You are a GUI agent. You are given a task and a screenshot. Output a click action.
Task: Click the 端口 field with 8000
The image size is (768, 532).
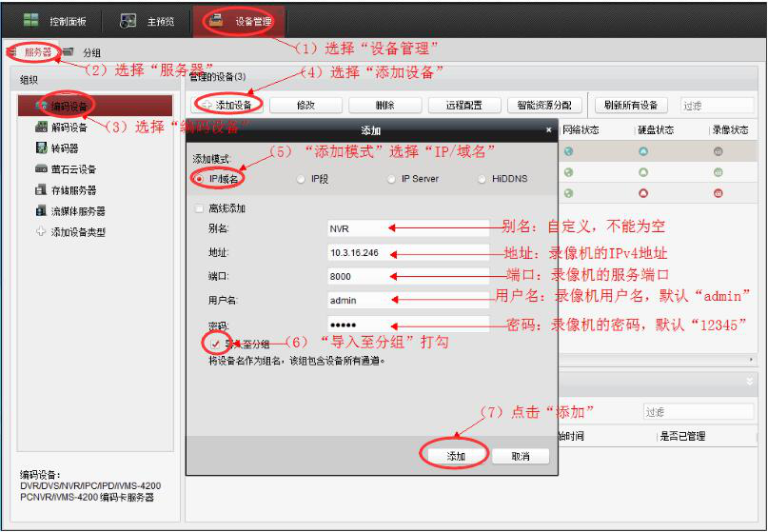408,276
